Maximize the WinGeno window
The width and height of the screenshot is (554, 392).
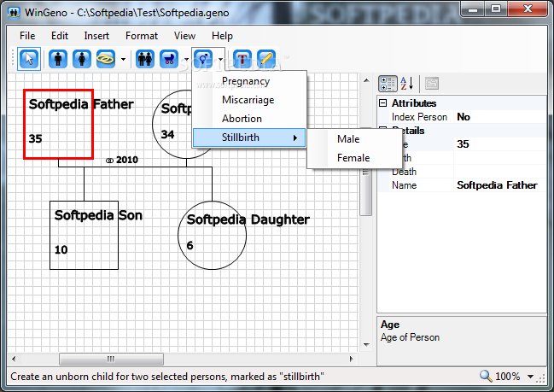pos(496,9)
